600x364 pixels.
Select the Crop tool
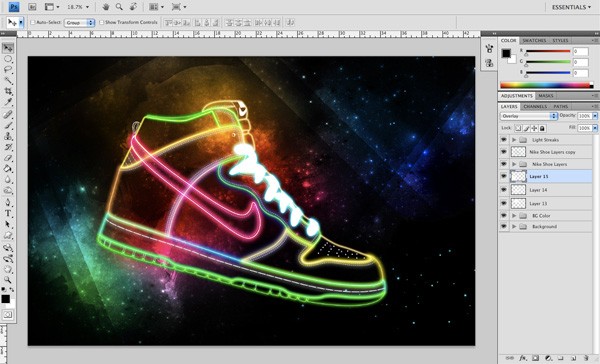point(8,91)
